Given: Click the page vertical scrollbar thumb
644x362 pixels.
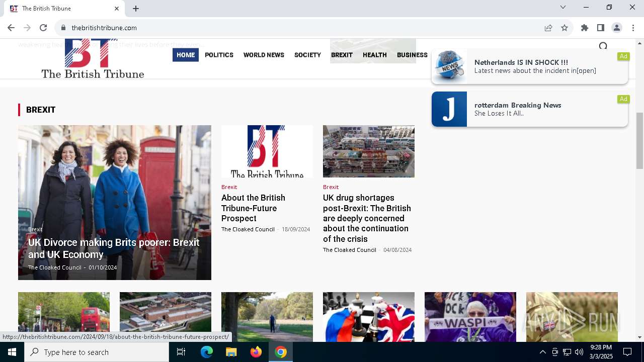Looking at the screenshot, I should click(x=639, y=141).
